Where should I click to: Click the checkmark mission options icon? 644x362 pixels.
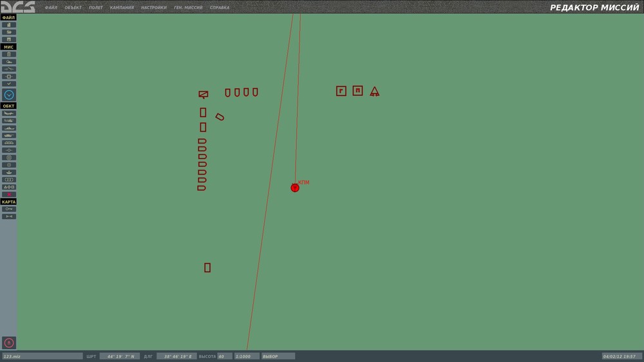click(x=8, y=84)
